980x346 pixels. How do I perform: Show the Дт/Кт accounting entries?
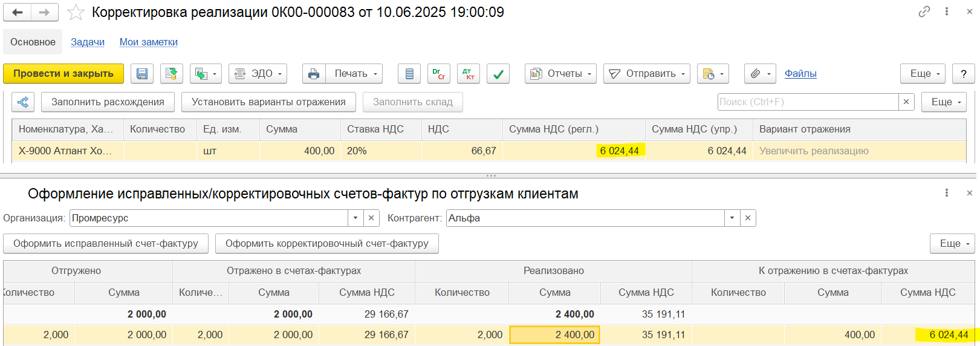click(x=469, y=74)
